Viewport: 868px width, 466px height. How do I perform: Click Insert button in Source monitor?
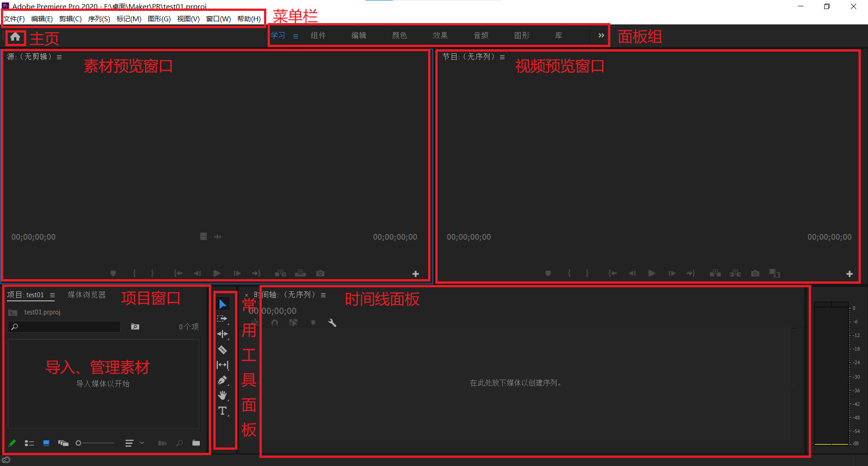point(280,273)
